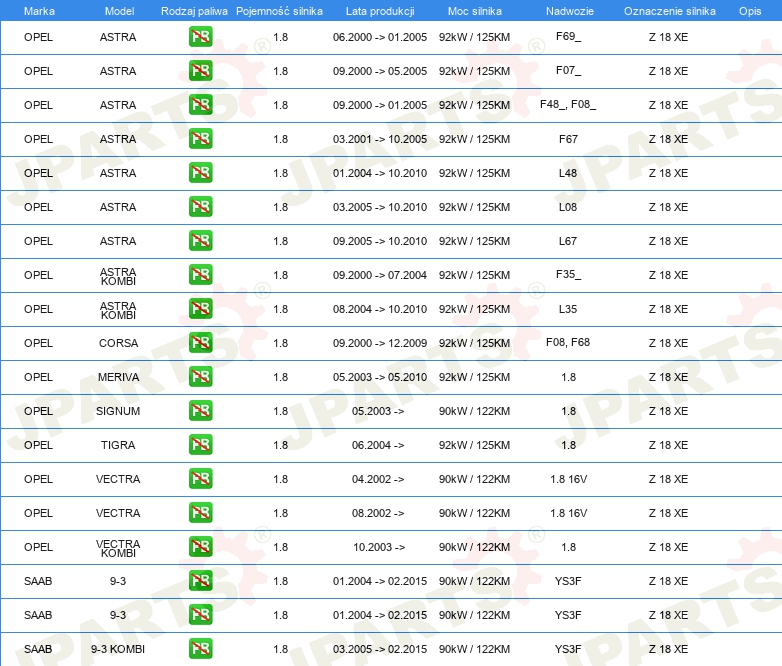This screenshot has width=782, height=666.
Task: Select the date '09.2000 -> 12.2009'
Action: point(380,343)
